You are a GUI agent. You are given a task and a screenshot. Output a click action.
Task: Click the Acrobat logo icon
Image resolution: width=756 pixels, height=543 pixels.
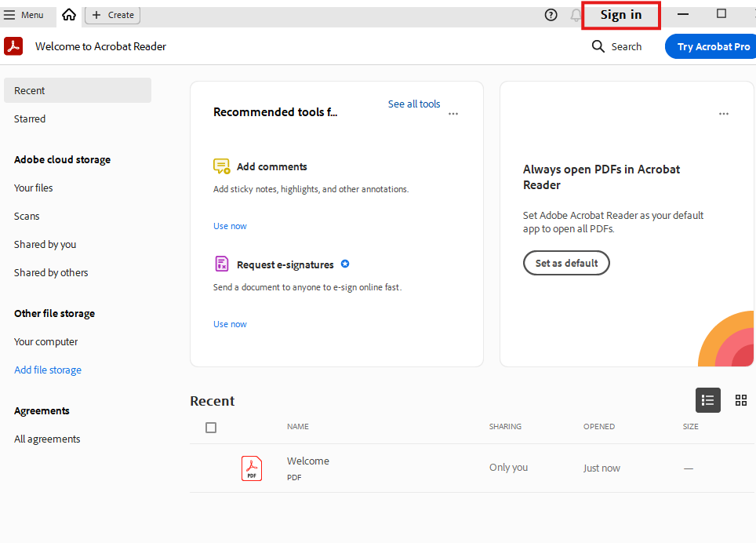13,46
